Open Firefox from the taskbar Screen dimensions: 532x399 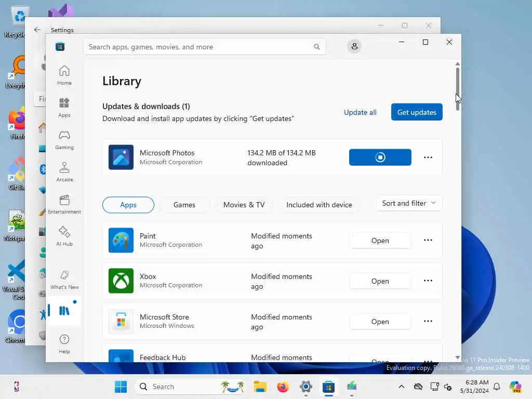(283, 387)
